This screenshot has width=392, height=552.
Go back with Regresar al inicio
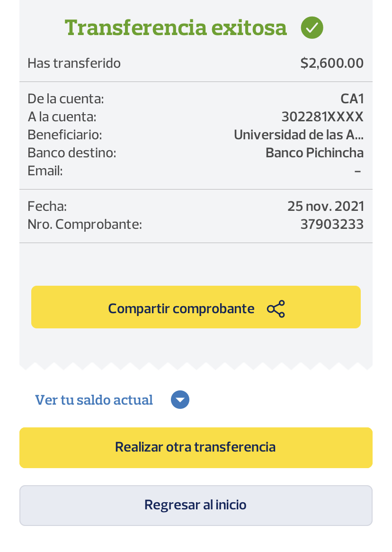pos(196,505)
